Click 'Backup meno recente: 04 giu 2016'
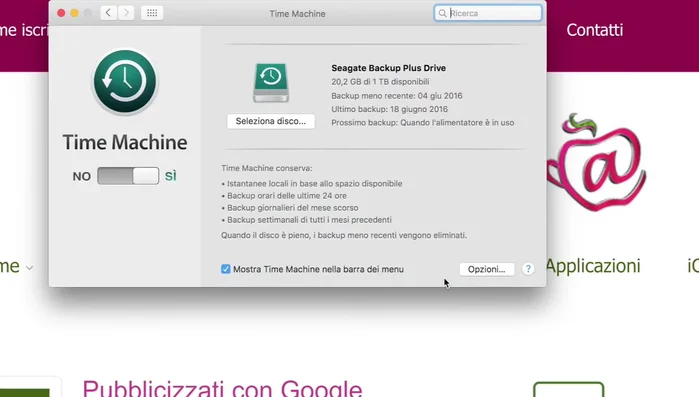This screenshot has height=397, width=699. [397, 96]
